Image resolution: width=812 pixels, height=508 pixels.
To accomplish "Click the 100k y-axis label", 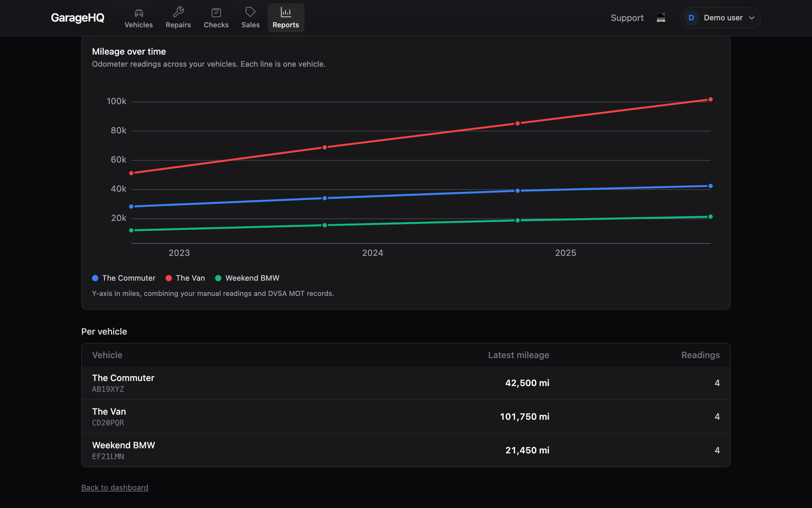I will point(116,101).
